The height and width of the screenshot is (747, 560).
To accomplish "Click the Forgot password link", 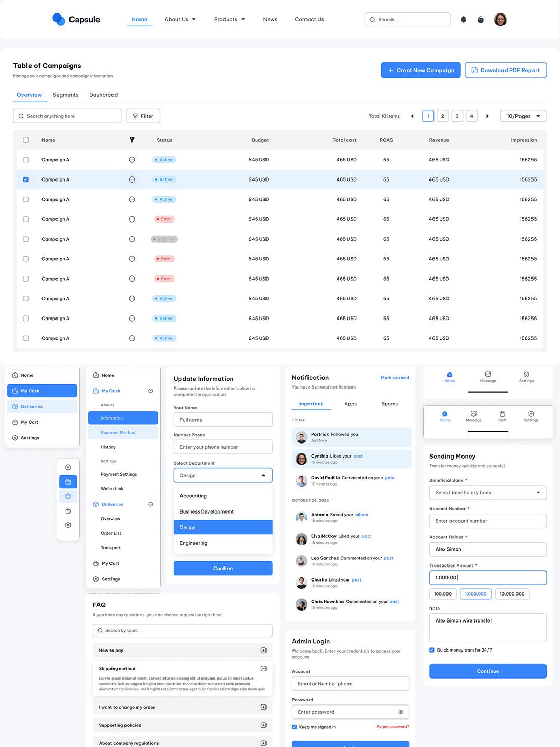I will click(393, 727).
